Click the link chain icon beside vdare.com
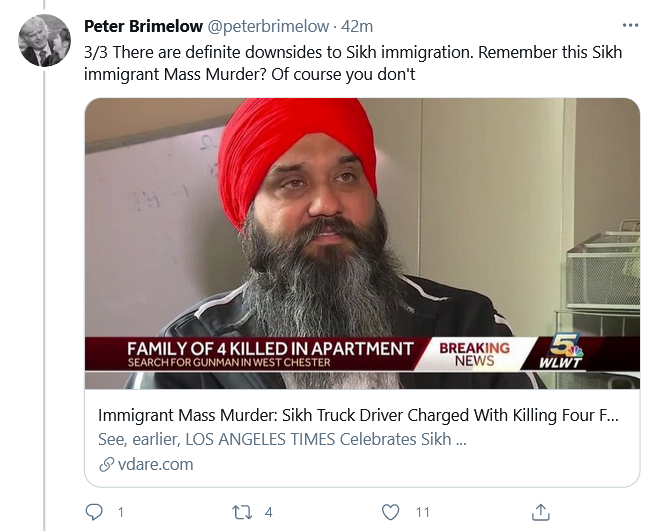The image size is (652, 531). coord(106,464)
